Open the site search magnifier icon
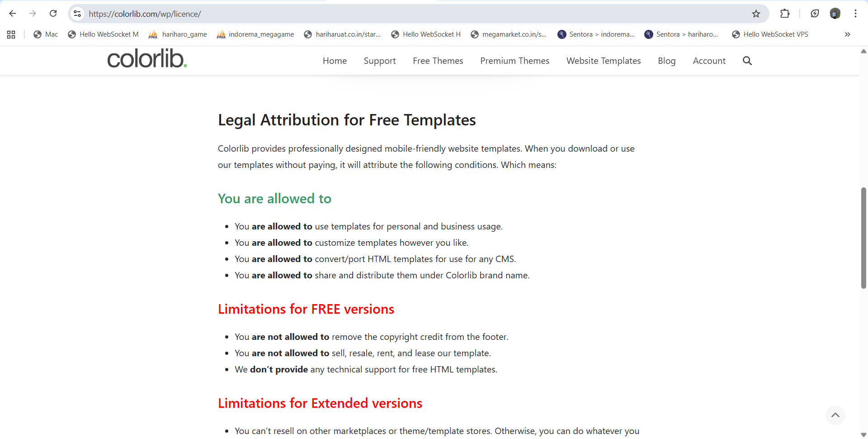This screenshot has width=868, height=439. (x=747, y=61)
